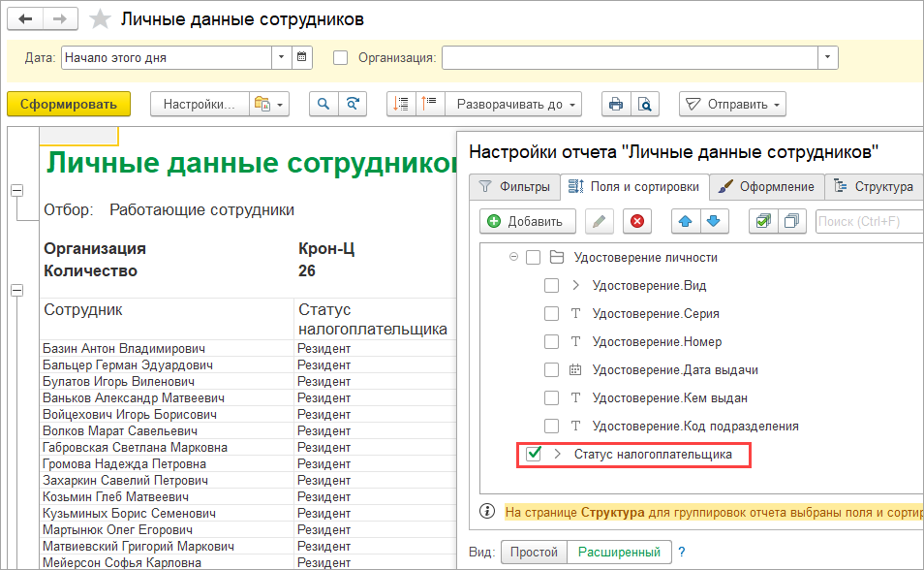This screenshot has width=924, height=570.
Task: Add report to favorites with star icon
Action: [99, 19]
